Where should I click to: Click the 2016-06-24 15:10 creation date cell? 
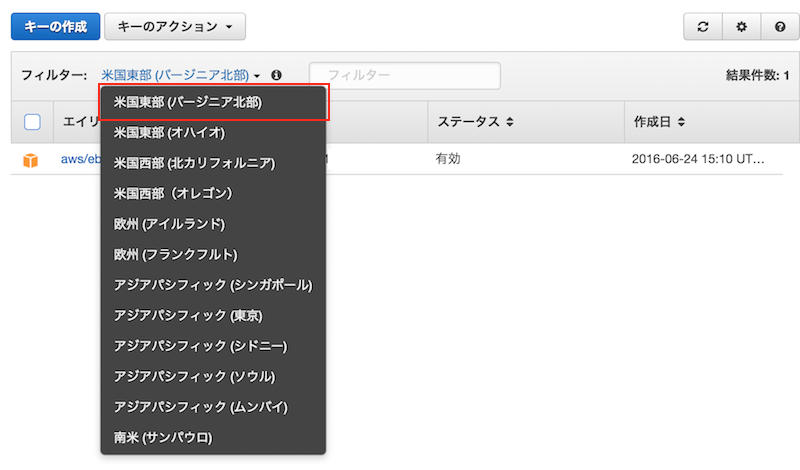[698, 159]
